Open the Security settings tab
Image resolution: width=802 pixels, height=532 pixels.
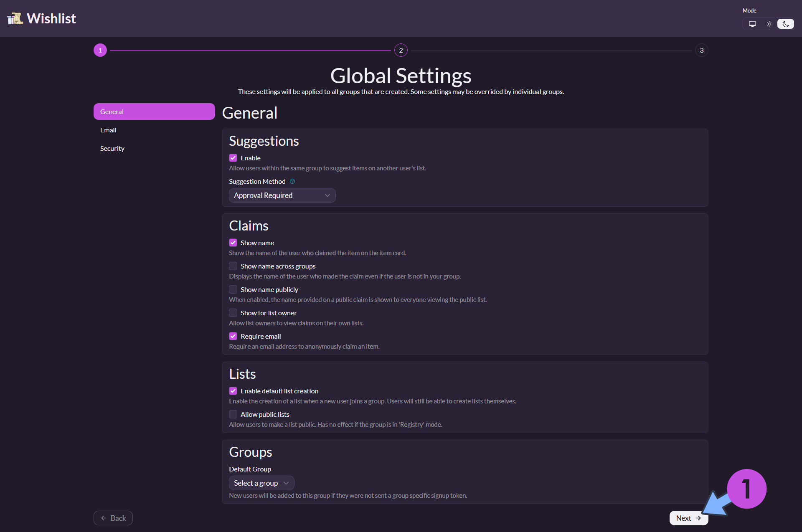point(154,148)
